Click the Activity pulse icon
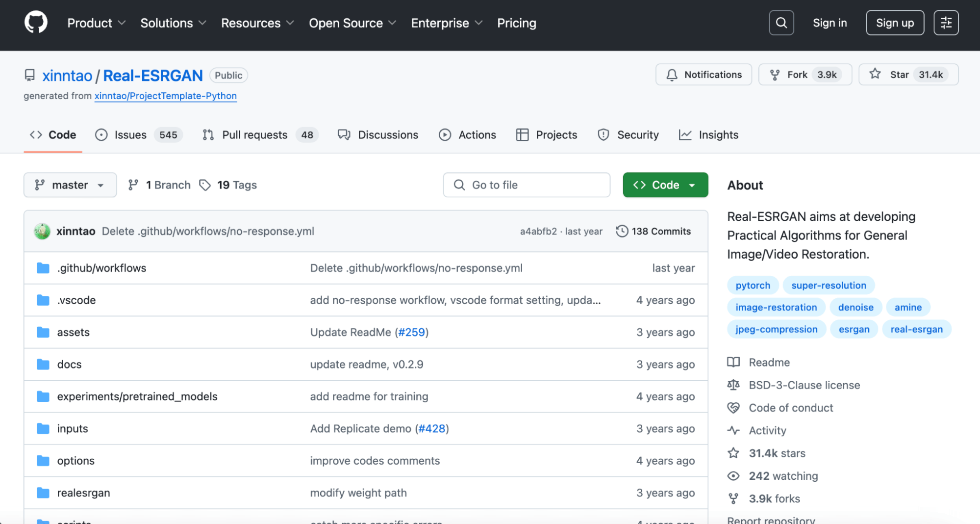Image resolution: width=980 pixels, height=524 pixels. 733,430
